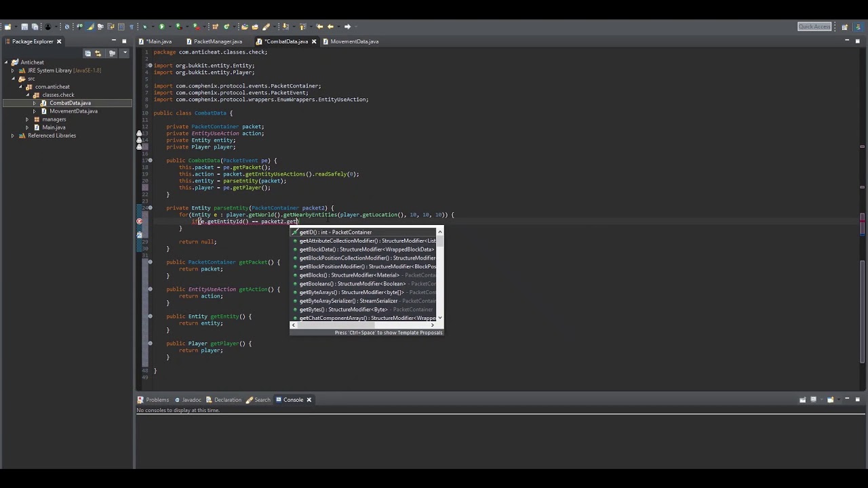This screenshot has width=868, height=488.
Task: Expand the CombatData.java tree node
Action: [35, 103]
